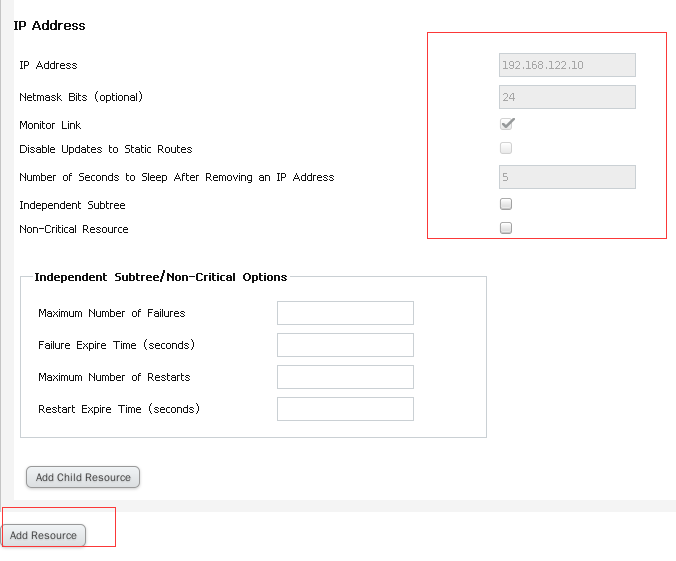Click the Netmask Bits field showing 24
Image resolution: width=676 pixels, height=561 pixels.
[567, 97]
